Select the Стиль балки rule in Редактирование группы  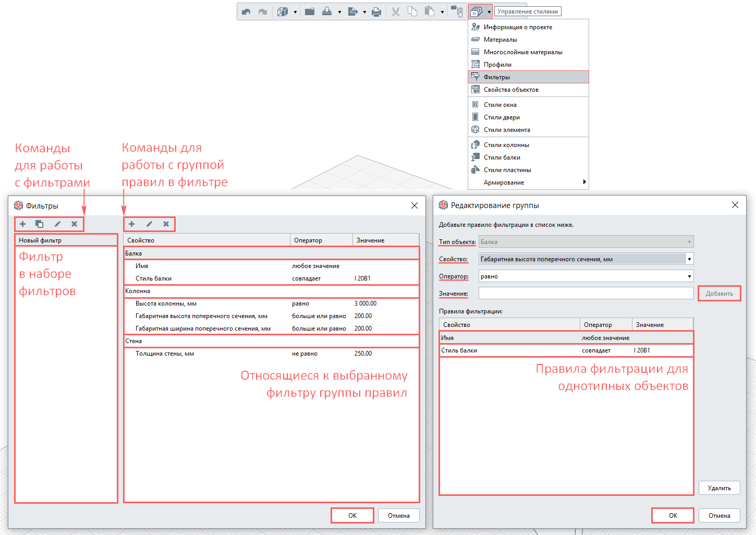[567, 350]
